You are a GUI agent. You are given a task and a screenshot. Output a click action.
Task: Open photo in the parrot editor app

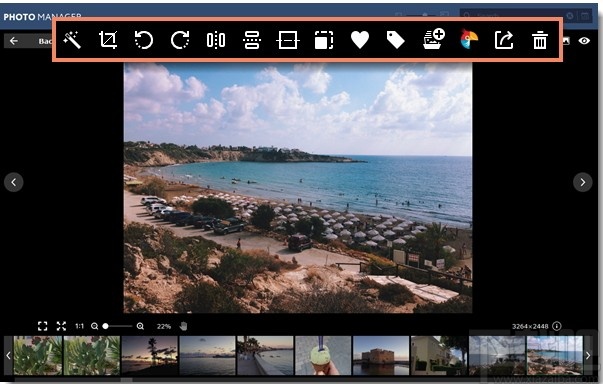pyautogui.click(x=469, y=39)
